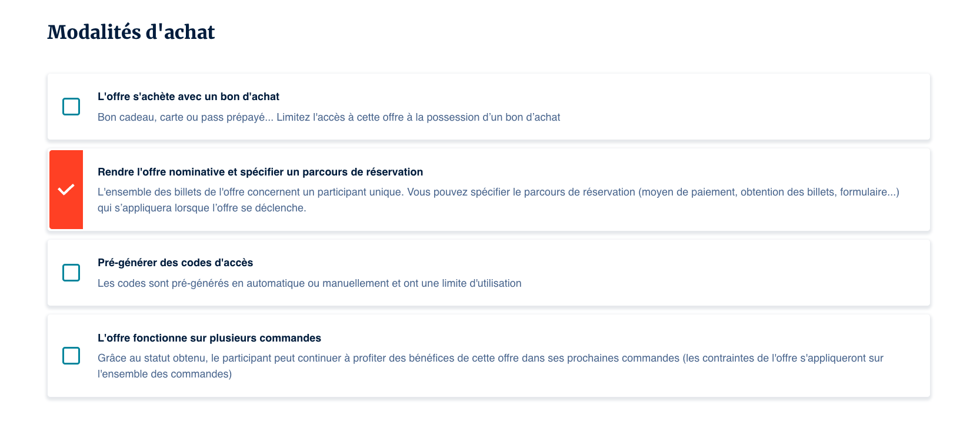Check the multiple orders offer checkbox
The width and height of the screenshot is (980, 424).
(71, 356)
